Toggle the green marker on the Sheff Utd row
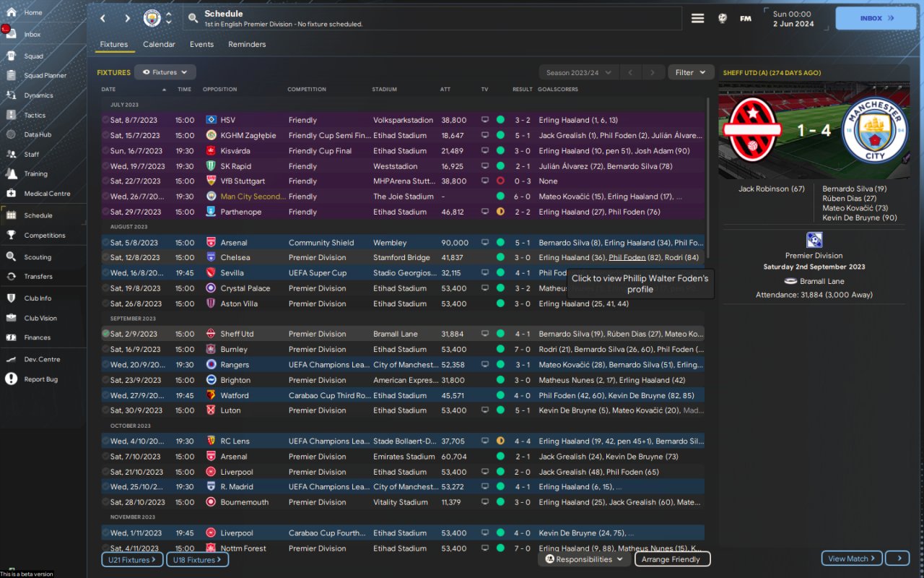 [x=105, y=334]
